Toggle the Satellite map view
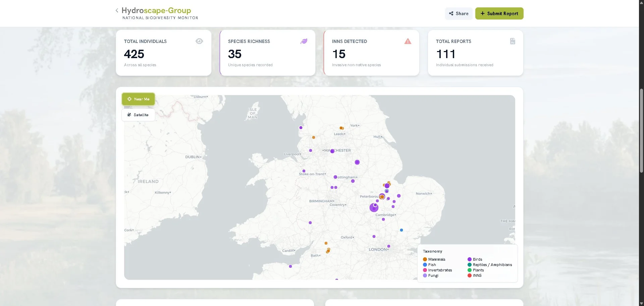 (x=138, y=115)
